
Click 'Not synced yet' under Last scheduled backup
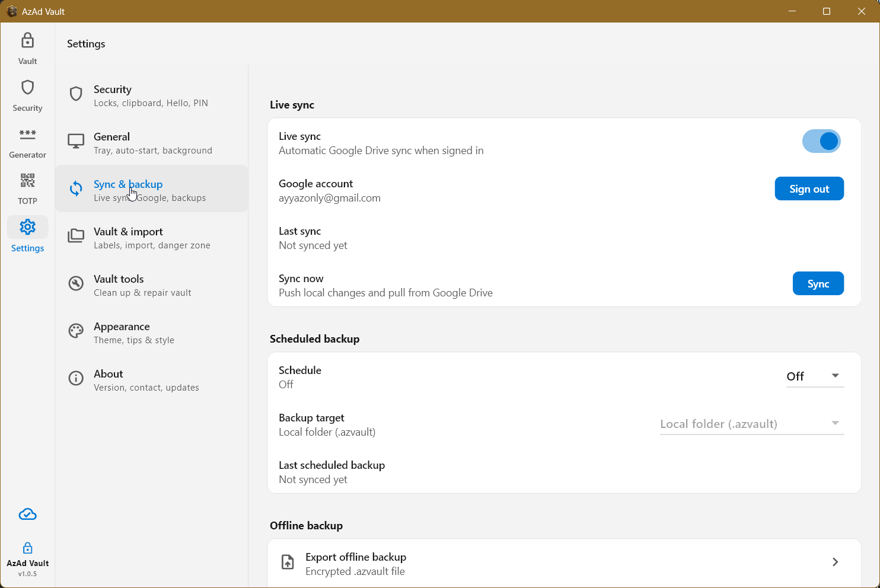point(313,480)
